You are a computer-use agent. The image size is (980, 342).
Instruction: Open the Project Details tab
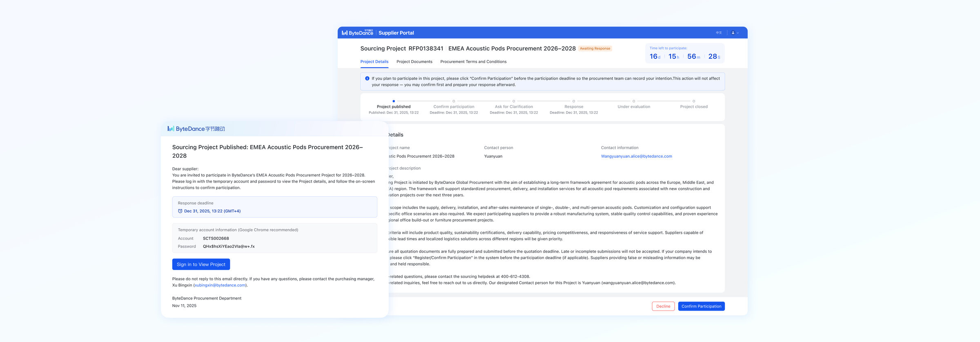point(374,62)
